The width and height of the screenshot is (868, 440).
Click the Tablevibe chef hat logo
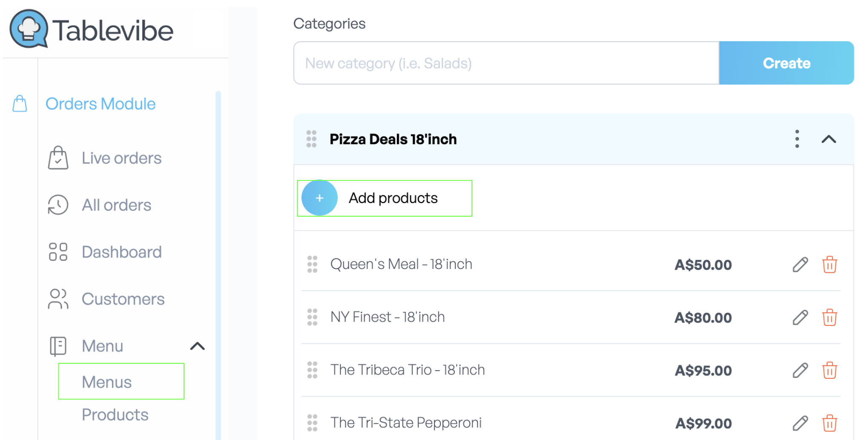coord(29,29)
